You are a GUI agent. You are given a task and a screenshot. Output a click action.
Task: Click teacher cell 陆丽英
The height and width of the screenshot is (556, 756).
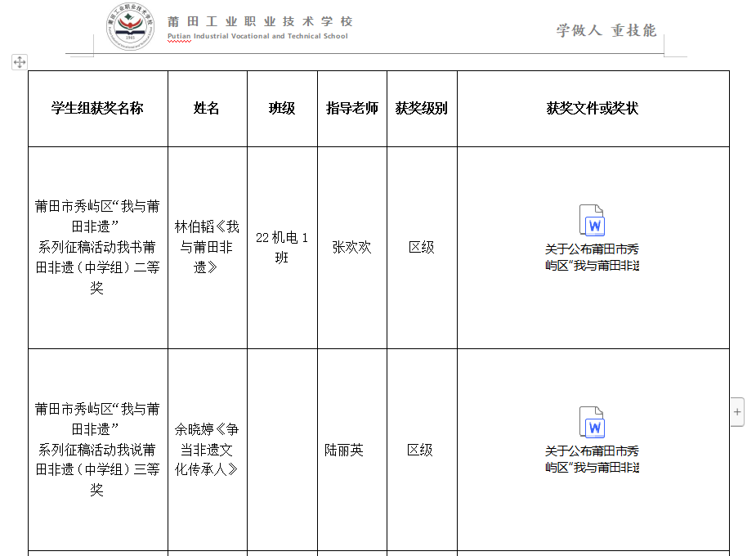click(352, 450)
